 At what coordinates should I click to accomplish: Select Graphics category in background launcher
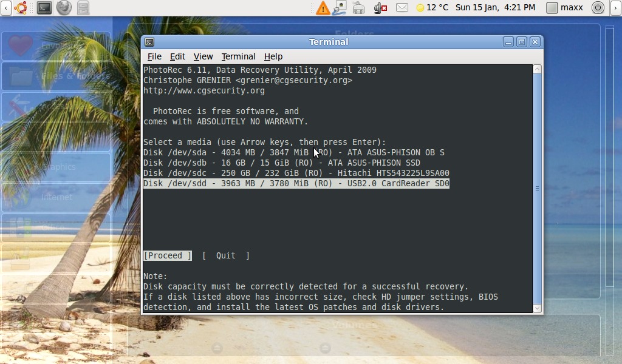[x=56, y=167]
